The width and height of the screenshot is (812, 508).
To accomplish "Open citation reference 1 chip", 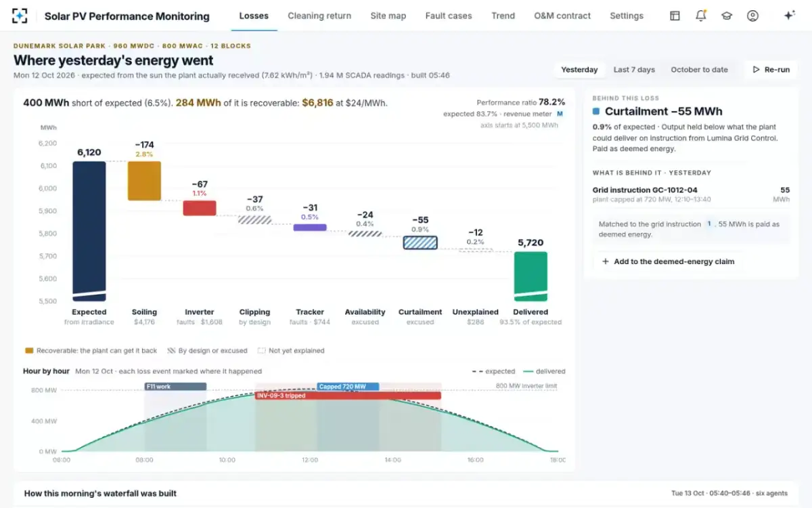I will (x=709, y=224).
